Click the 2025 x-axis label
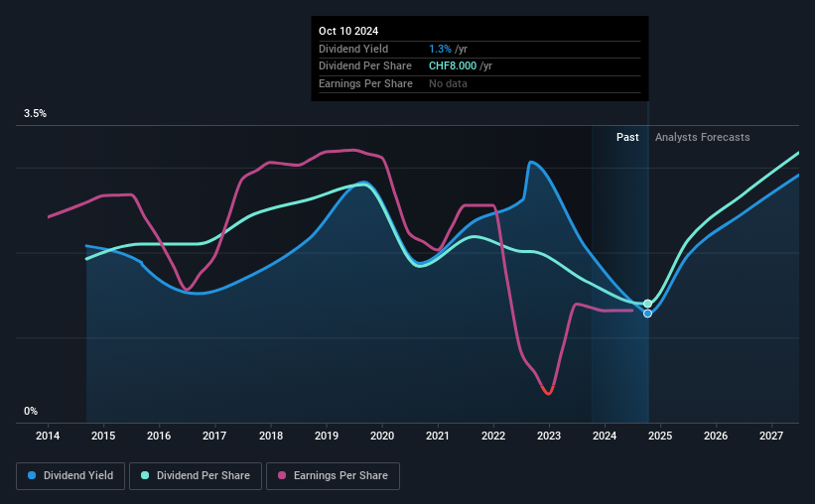Screen dimensions: 815x504 click(x=660, y=436)
